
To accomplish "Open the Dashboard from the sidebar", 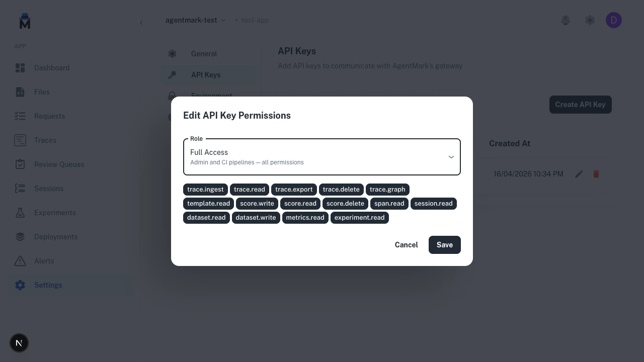I will pos(52,68).
